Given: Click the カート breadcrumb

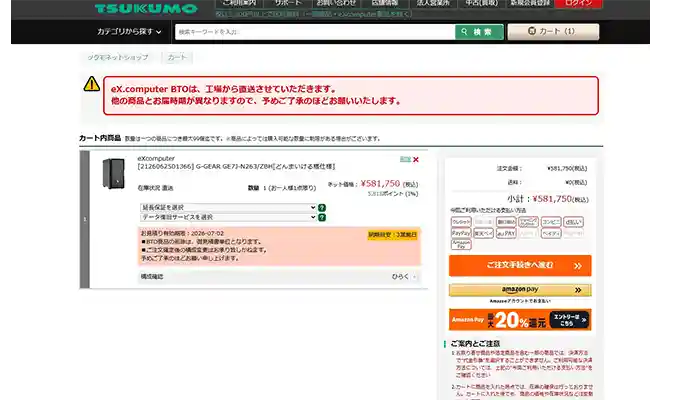Looking at the screenshot, I should tap(177, 57).
